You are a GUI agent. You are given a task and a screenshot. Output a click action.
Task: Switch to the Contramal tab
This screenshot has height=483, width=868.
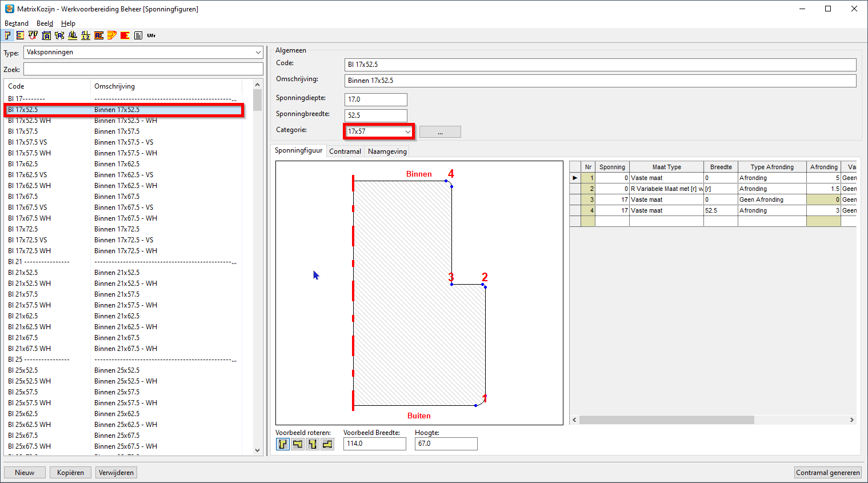[x=345, y=151]
